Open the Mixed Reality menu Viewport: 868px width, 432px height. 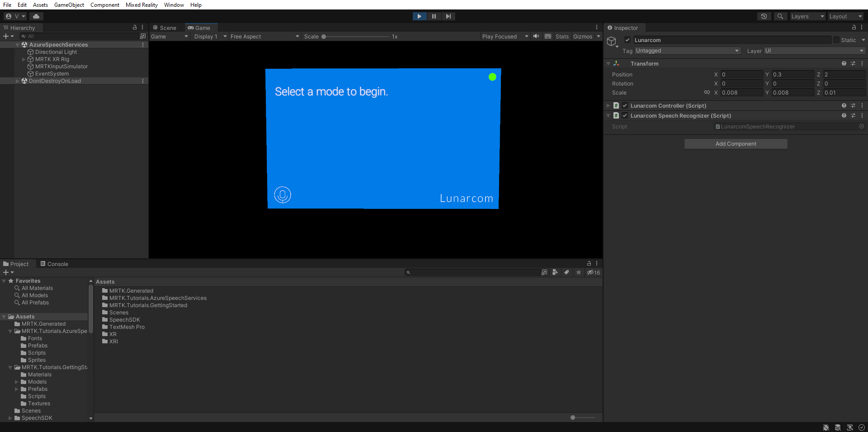coord(142,5)
